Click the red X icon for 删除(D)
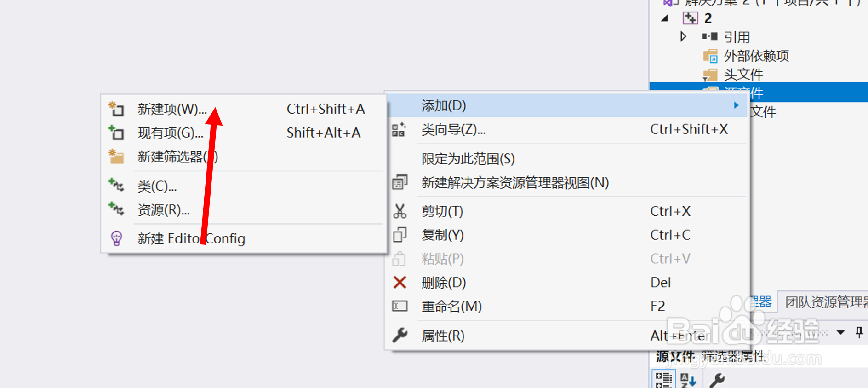The width and height of the screenshot is (868, 388). point(400,282)
